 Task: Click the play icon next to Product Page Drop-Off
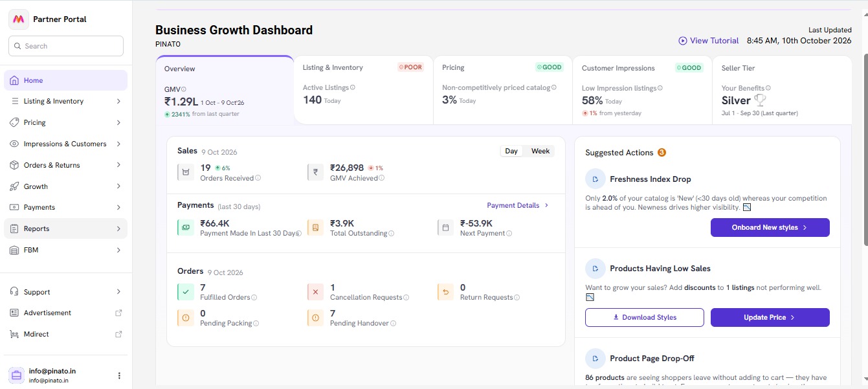[x=595, y=358]
